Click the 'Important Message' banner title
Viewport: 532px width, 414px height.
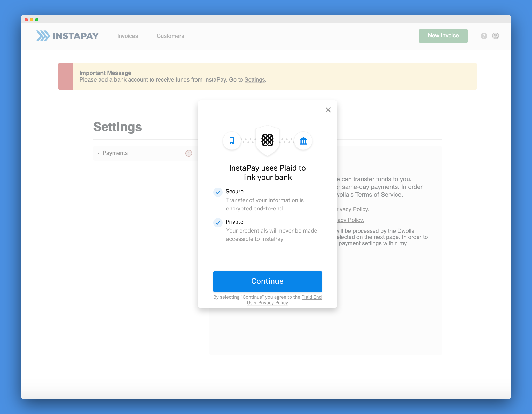105,73
